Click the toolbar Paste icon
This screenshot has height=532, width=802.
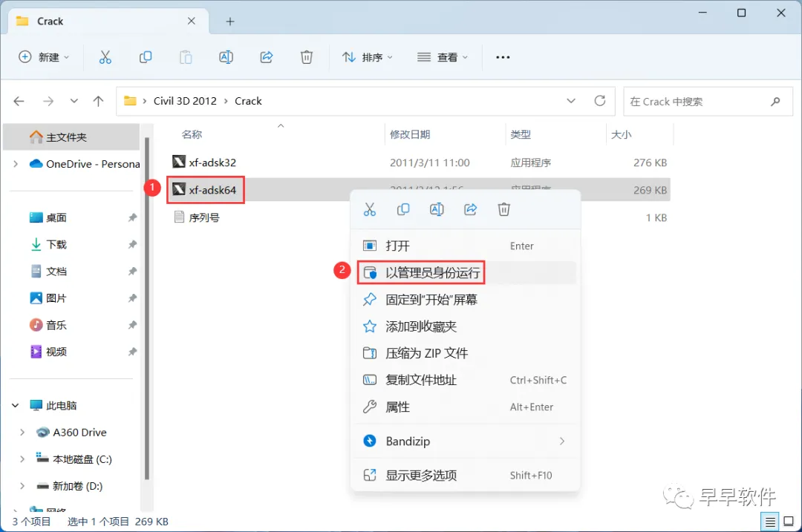pyautogui.click(x=186, y=57)
